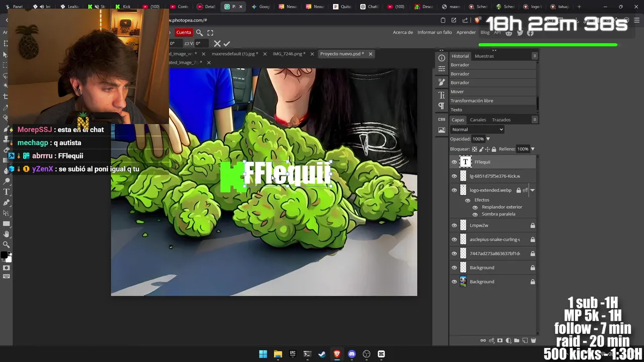Click the foreground color swatch
This screenshot has height=362, width=644.
(x=4, y=255)
